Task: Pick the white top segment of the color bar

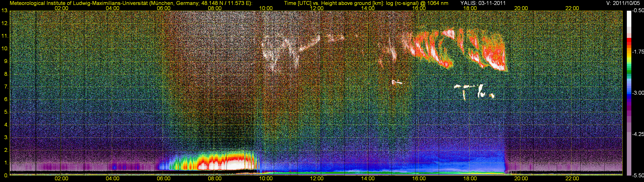Action: [x=629, y=19]
